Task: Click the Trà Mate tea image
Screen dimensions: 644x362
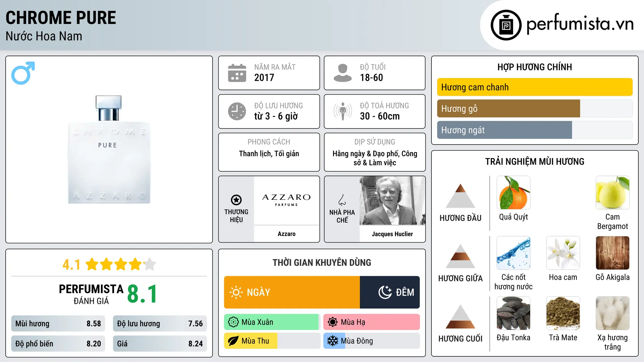Action: pos(563,313)
